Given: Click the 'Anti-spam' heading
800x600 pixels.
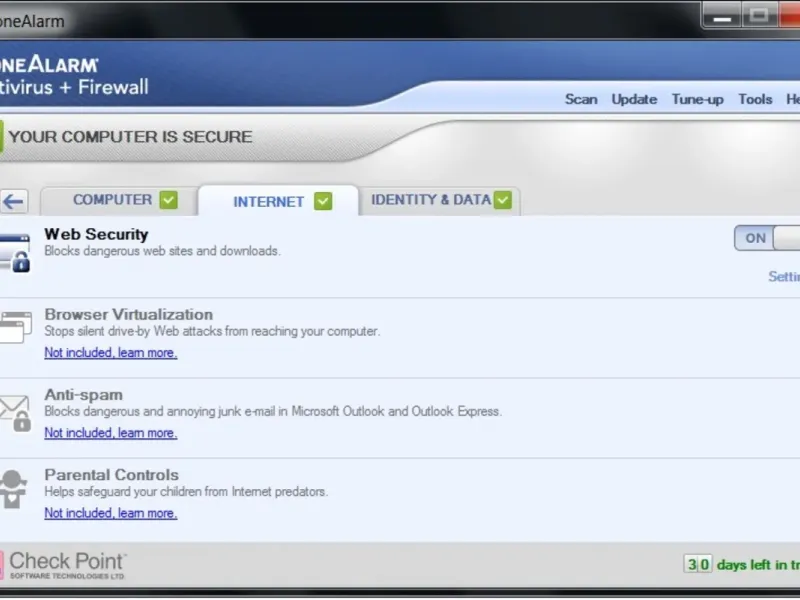Looking at the screenshot, I should 84,395.
